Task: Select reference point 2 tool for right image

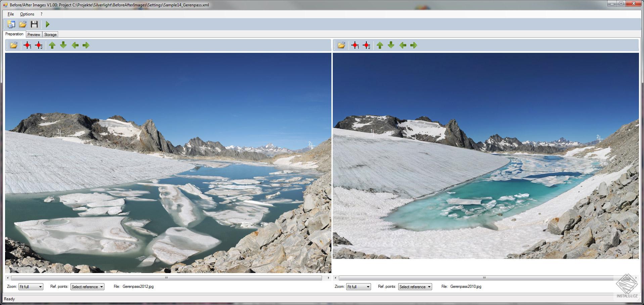Action: pos(367,45)
